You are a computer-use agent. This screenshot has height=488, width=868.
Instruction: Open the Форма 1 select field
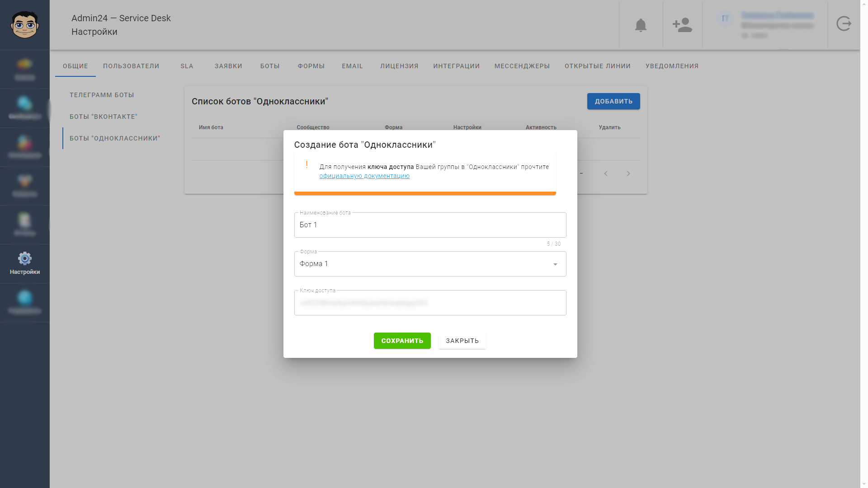(x=430, y=264)
